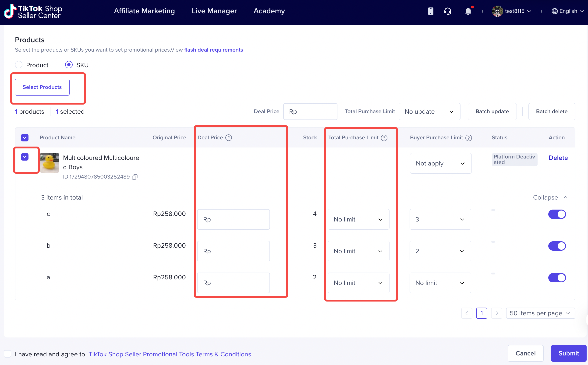Click the notifications bell icon

click(468, 11)
